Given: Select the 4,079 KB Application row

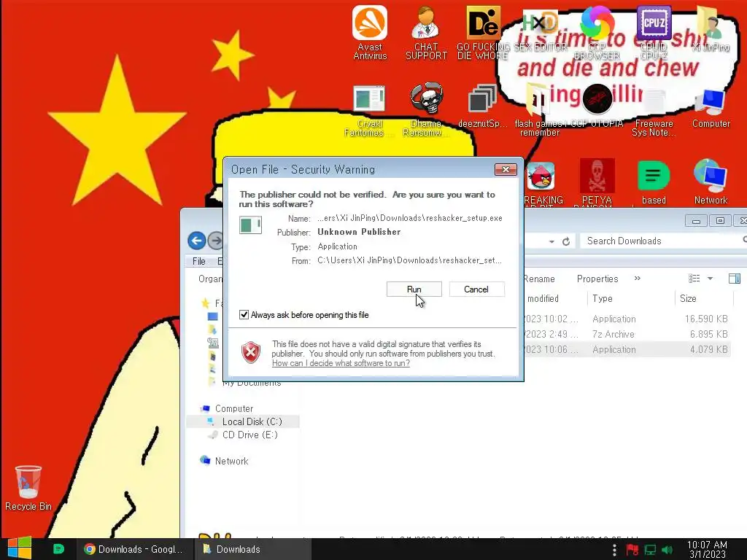Looking at the screenshot, I should (x=626, y=349).
